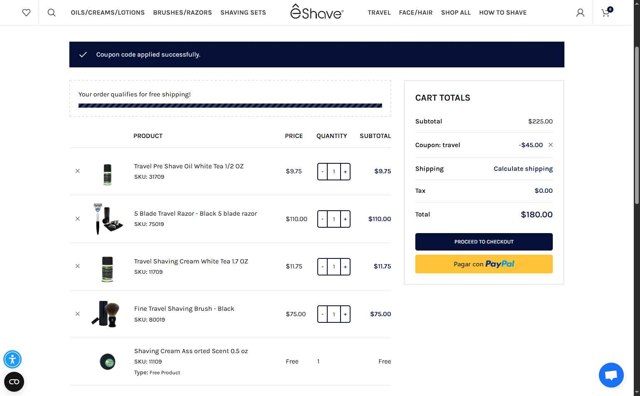The width and height of the screenshot is (640, 396).
Task: Decrease Fine Travel Shaving Brush quantity
Action: point(322,314)
